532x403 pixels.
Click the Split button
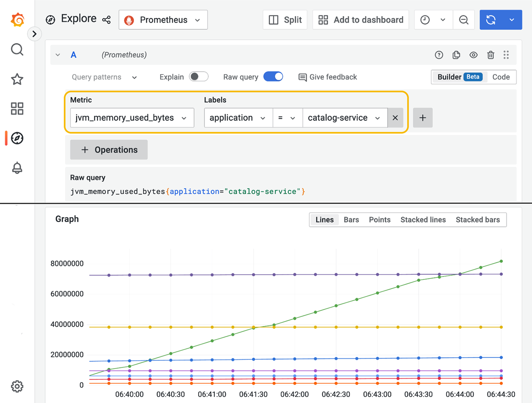[x=285, y=20]
